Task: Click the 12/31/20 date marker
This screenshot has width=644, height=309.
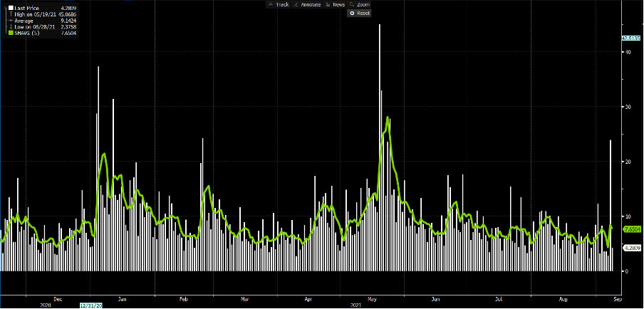Action: (x=90, y=305)
